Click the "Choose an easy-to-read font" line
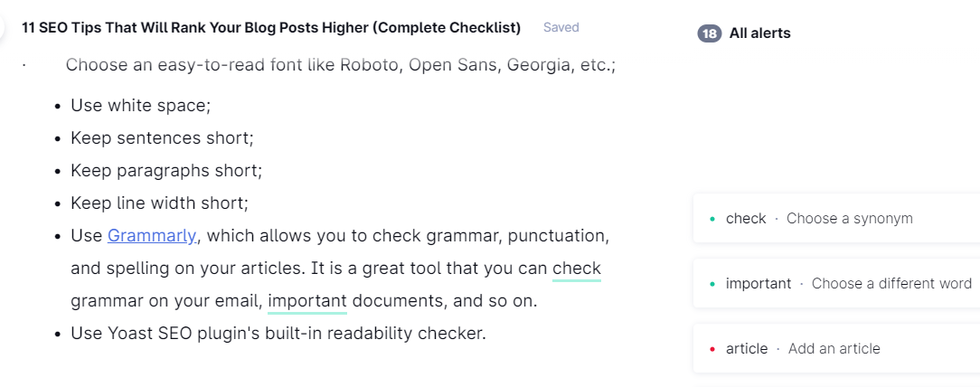Screen dimensions: 980x387 point(340,66)
